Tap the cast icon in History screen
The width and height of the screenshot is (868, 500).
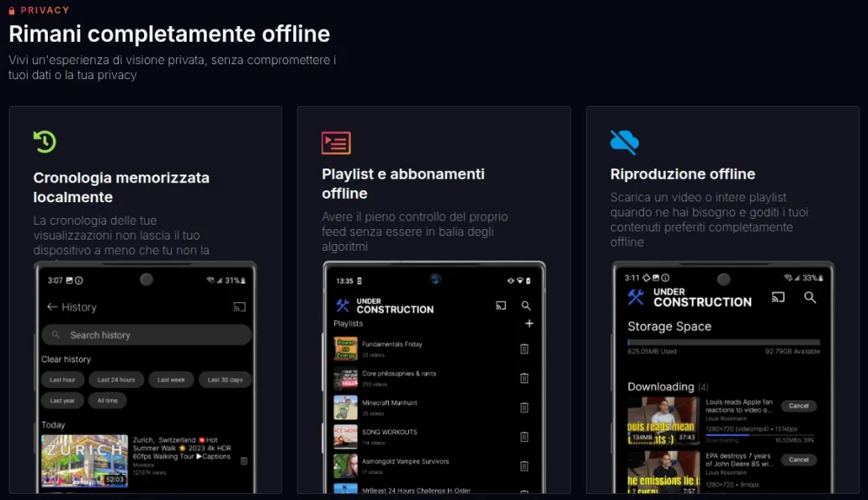coord(240,307)
